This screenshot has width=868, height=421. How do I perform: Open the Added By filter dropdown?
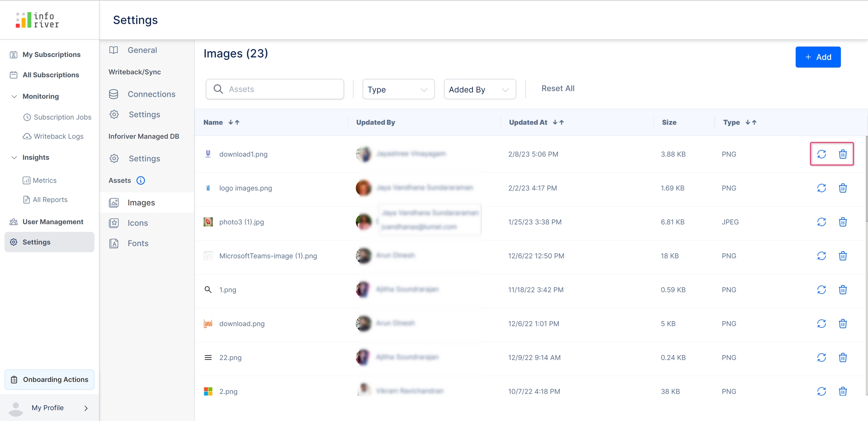coord(480,89)
